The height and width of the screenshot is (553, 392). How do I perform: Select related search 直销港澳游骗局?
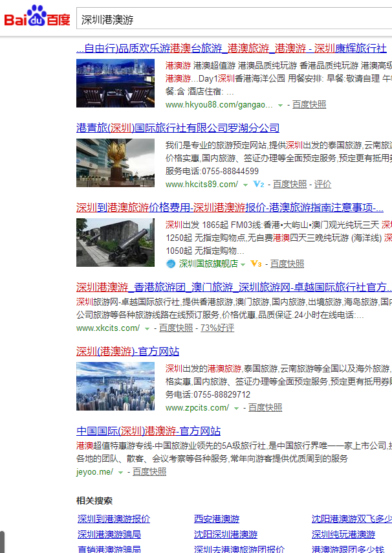(x=109, y=549)
